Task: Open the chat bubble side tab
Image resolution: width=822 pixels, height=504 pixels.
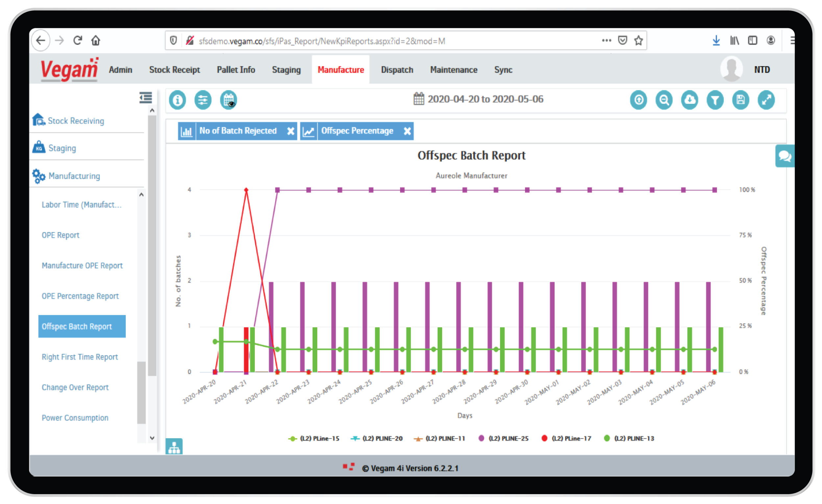Action: (x=784, y=156)
